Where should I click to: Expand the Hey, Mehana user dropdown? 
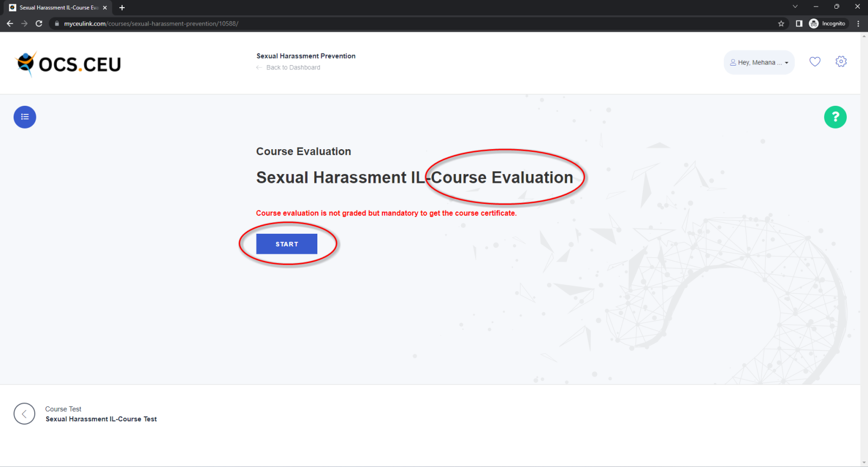[759, 62]
